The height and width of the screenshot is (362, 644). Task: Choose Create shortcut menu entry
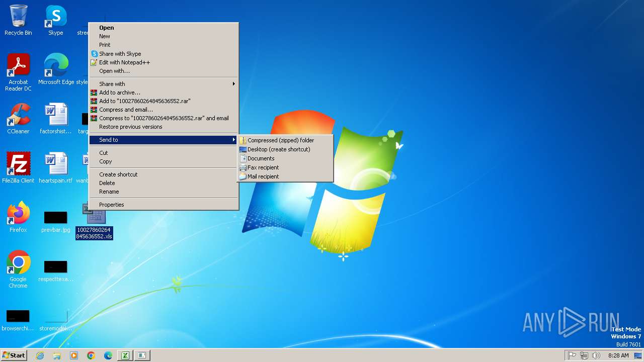164,174
